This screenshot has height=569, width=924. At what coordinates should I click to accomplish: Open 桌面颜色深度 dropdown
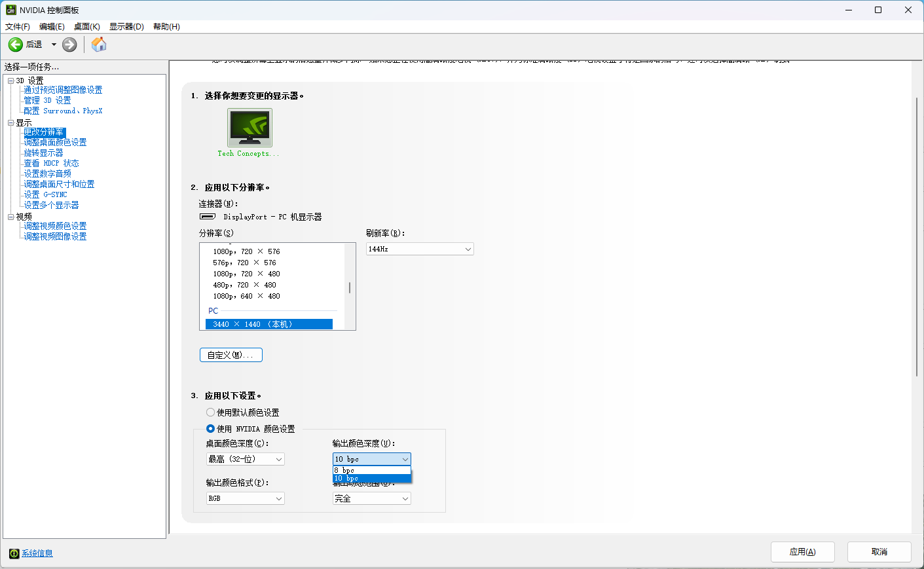click(246, 460)
